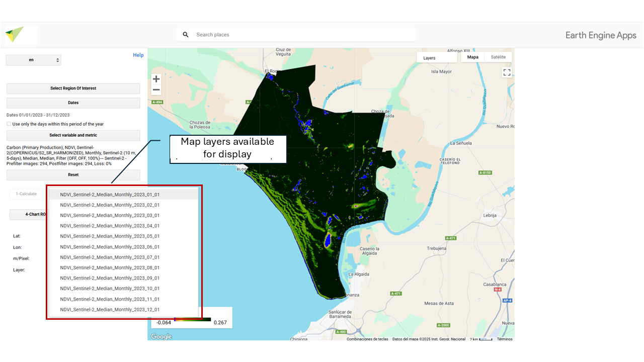Switch to Satélite map type
Viewport: 644px width, 362px height.
[x=498, y=57]
